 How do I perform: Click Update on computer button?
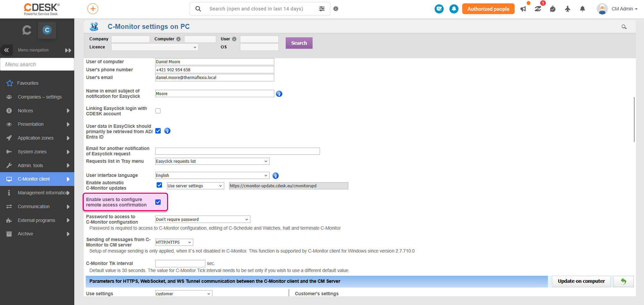[581, 281]
